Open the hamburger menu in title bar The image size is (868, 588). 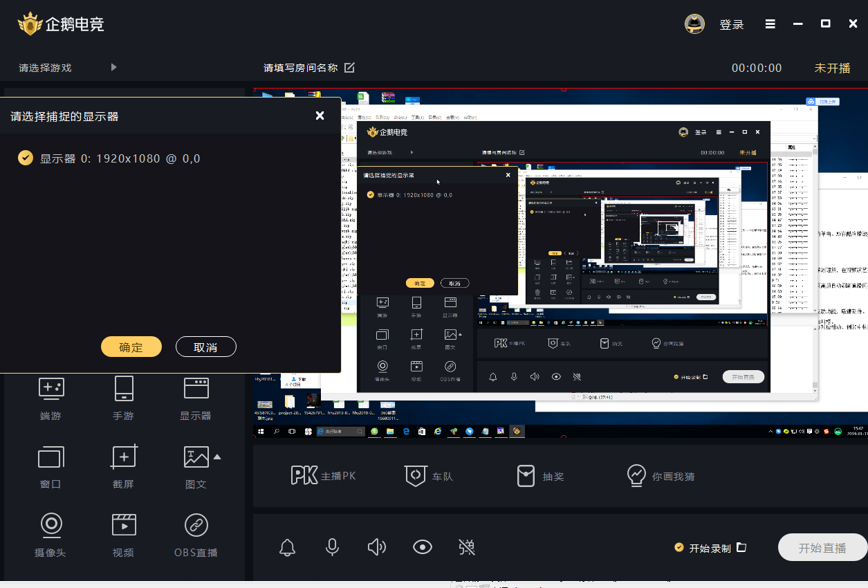[x=770, y=24]
